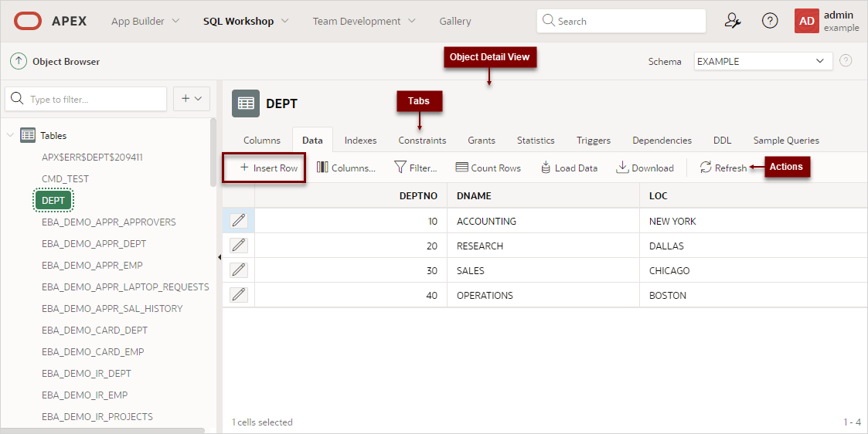
Task: Open the Grants tab
Action: click(482, 141)
